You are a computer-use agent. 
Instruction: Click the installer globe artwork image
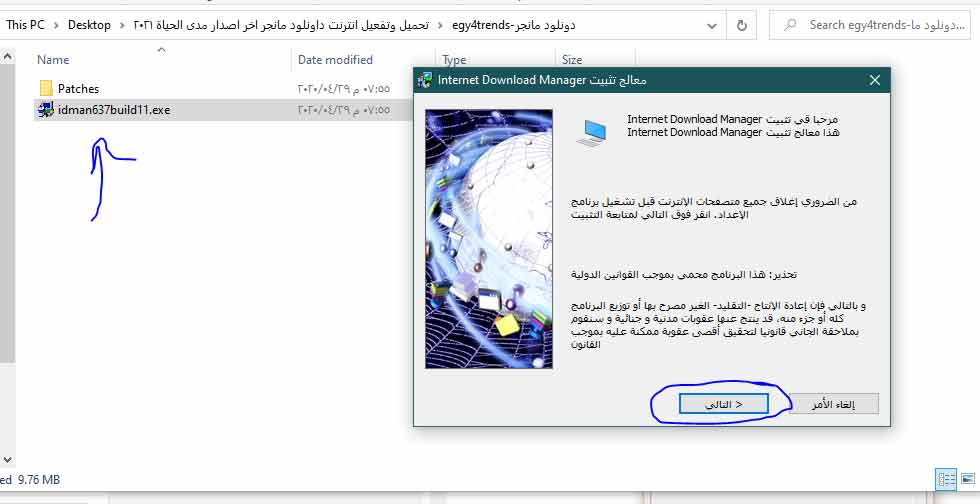[489, 239]
